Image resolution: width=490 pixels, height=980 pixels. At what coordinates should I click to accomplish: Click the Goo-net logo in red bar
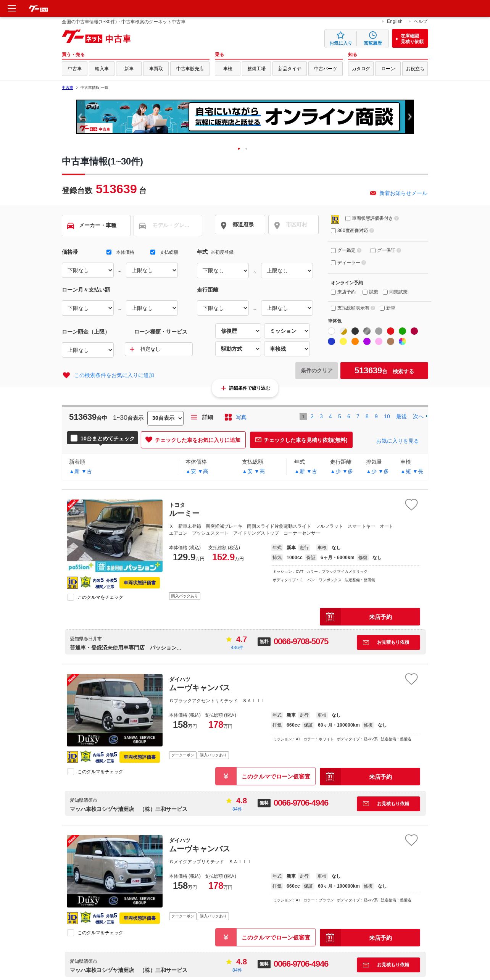pyautogui.click(x=39, y=8)
